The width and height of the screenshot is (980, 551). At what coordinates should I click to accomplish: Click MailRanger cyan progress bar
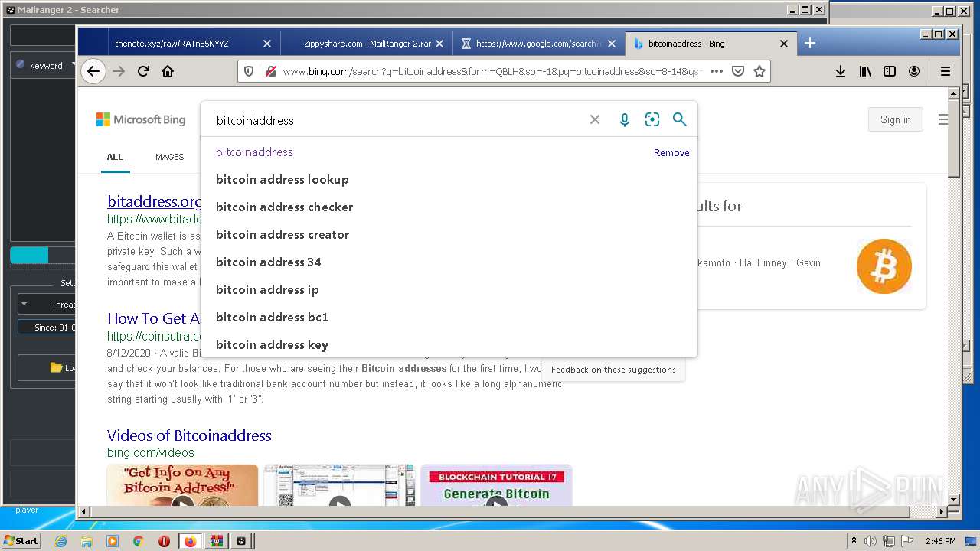coord(29,255)
